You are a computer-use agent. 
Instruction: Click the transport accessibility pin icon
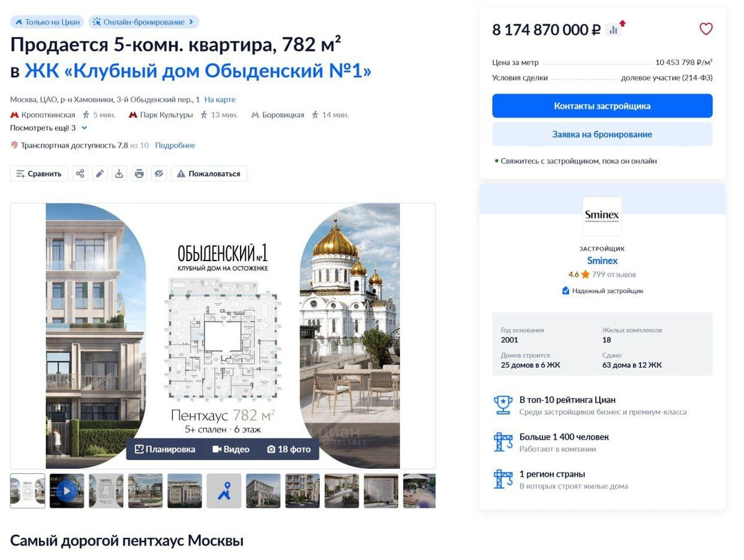pyautogui.click(x=14, y=145)
